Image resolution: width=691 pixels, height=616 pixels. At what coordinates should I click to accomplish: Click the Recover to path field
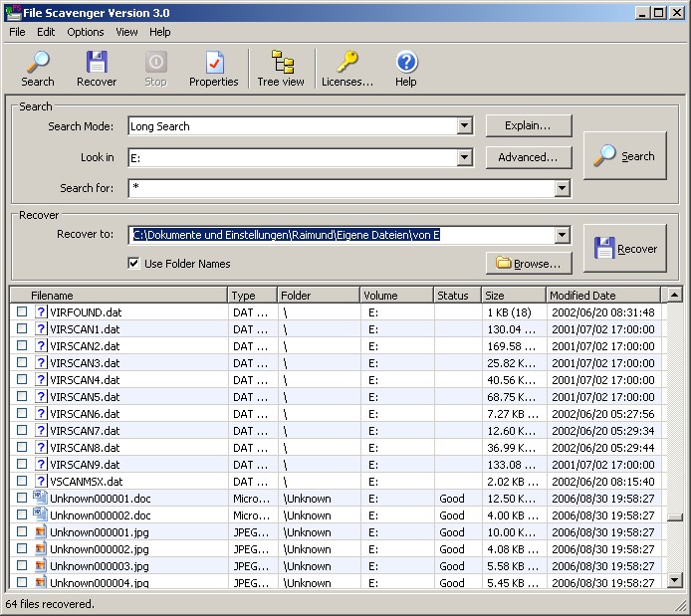(341, 235)
